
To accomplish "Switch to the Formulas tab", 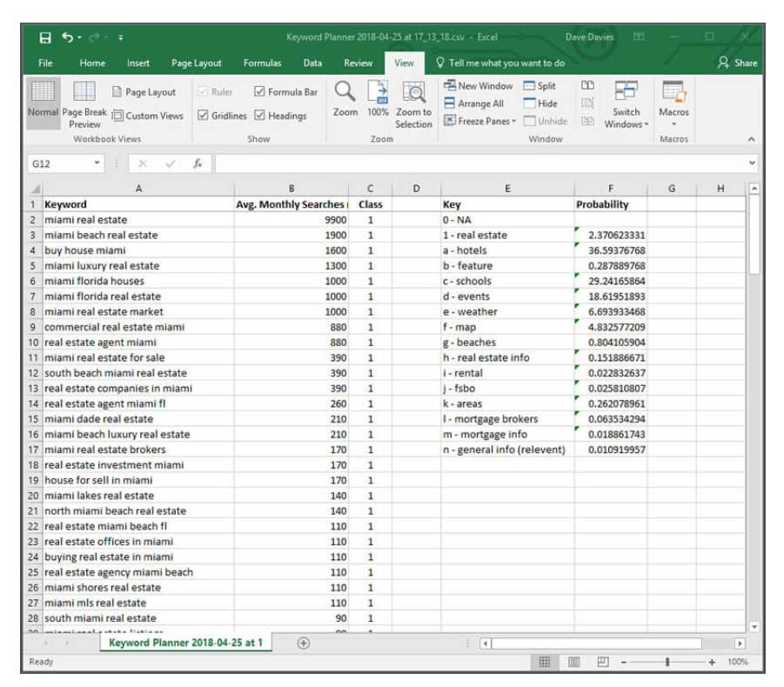I will [262, 63].
